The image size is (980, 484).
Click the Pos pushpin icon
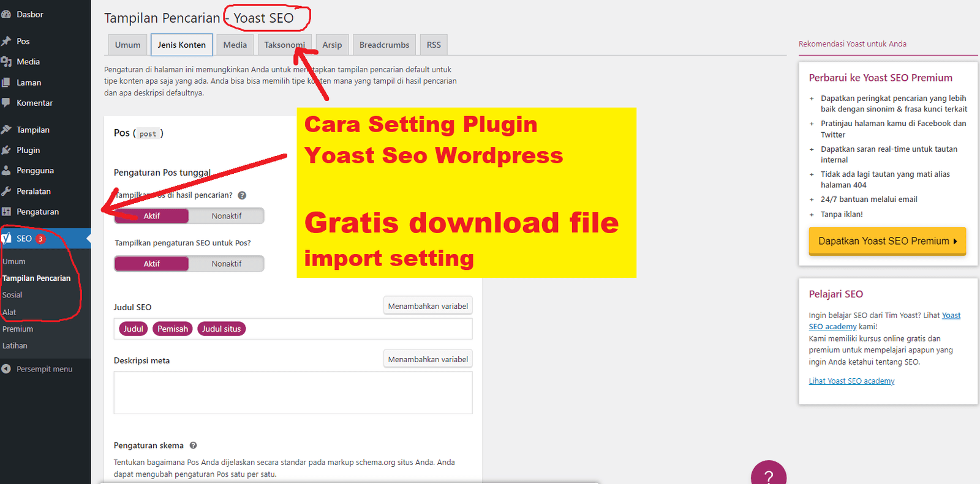6,41
